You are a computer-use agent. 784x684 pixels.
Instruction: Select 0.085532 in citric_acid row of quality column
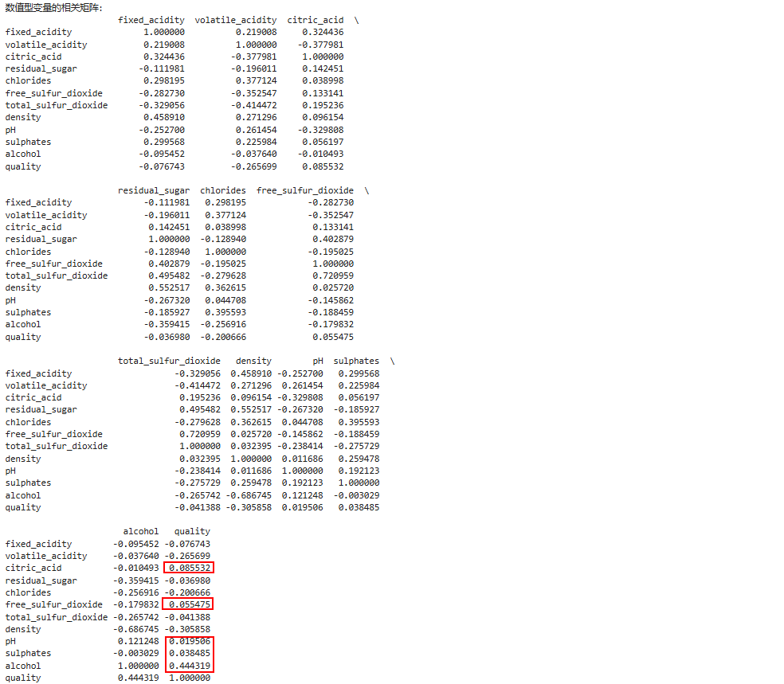(190, 568)
